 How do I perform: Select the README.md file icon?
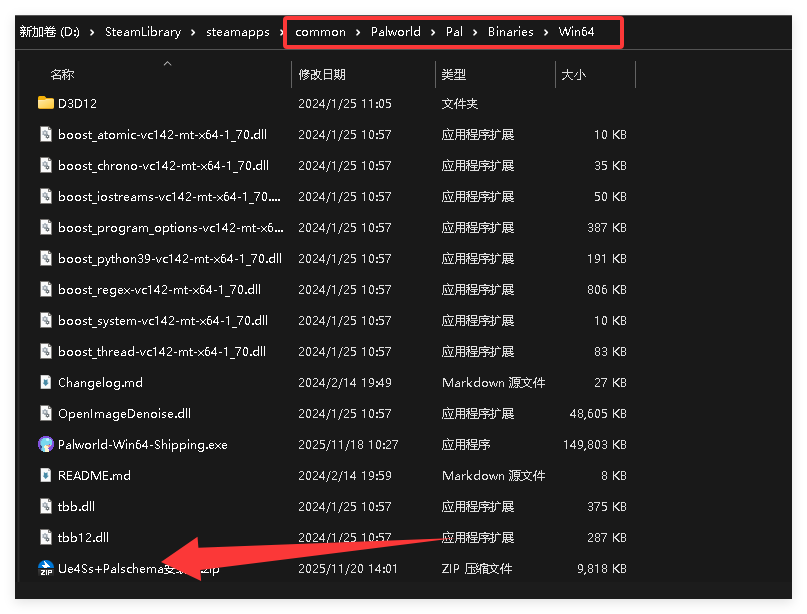(x=45, y=475)
